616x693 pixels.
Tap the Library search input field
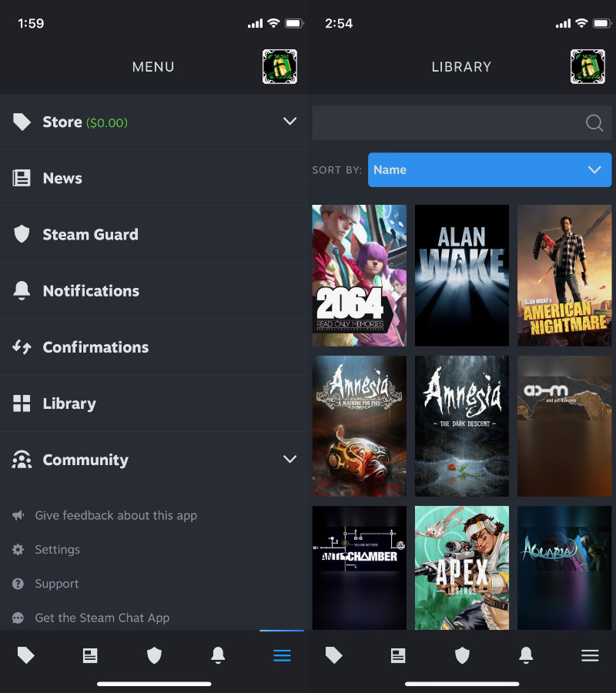pyautogui.click(x=447, y=122)
